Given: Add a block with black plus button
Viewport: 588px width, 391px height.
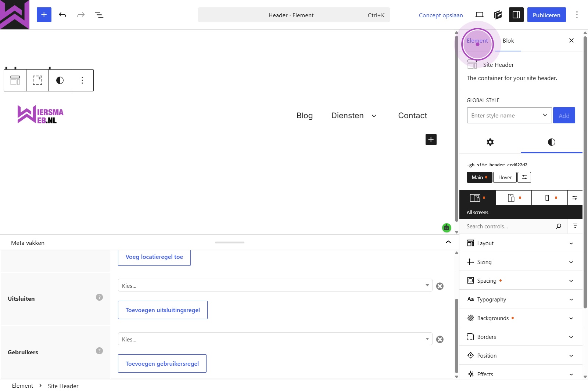Looking at the screenshot, I should pyautogui.click(x=431, y=140).
